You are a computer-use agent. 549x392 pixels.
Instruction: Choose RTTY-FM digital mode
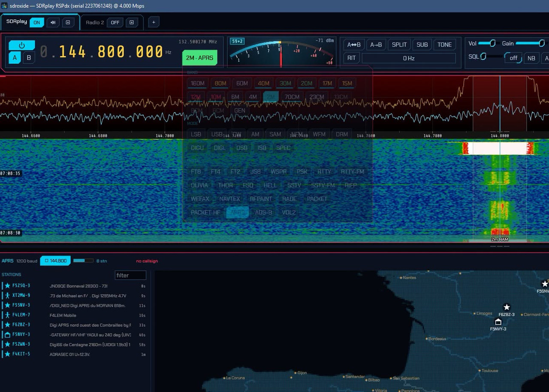353,172
